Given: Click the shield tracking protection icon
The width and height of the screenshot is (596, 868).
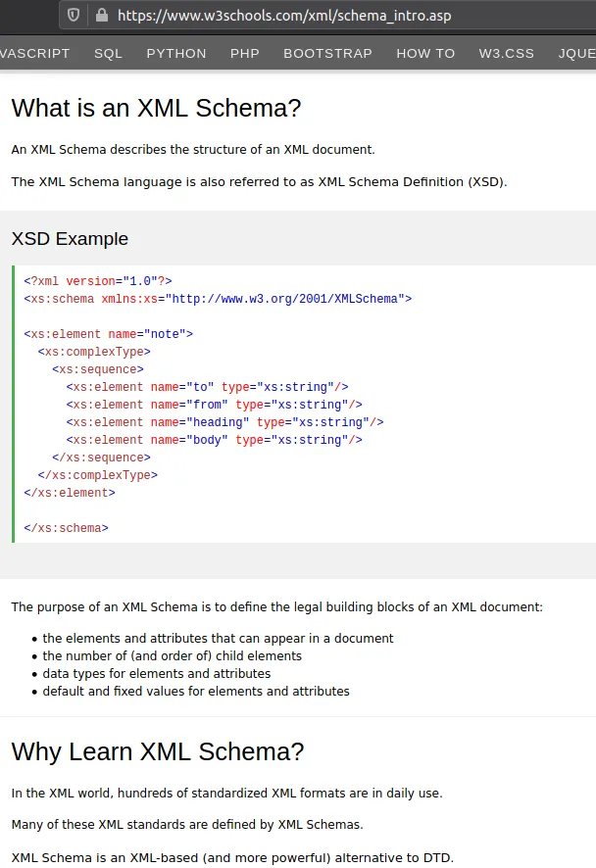Looking at the screenshot, I should tap(74, 15).
